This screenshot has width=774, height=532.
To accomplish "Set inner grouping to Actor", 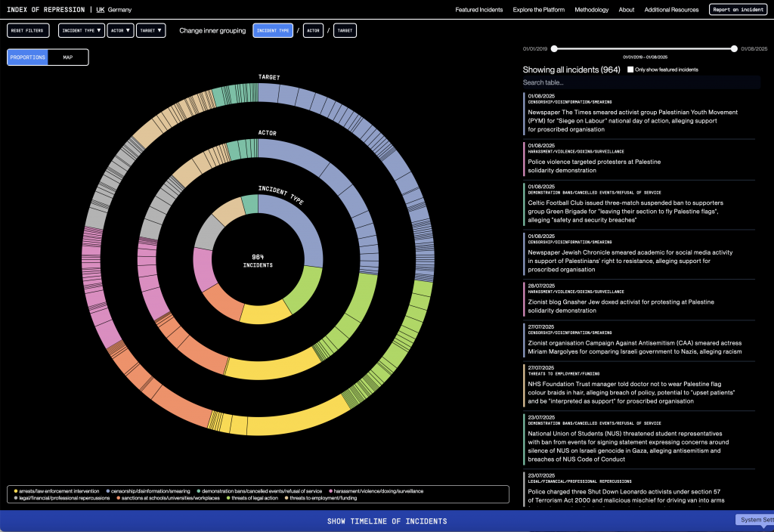I will coord(313,30).
